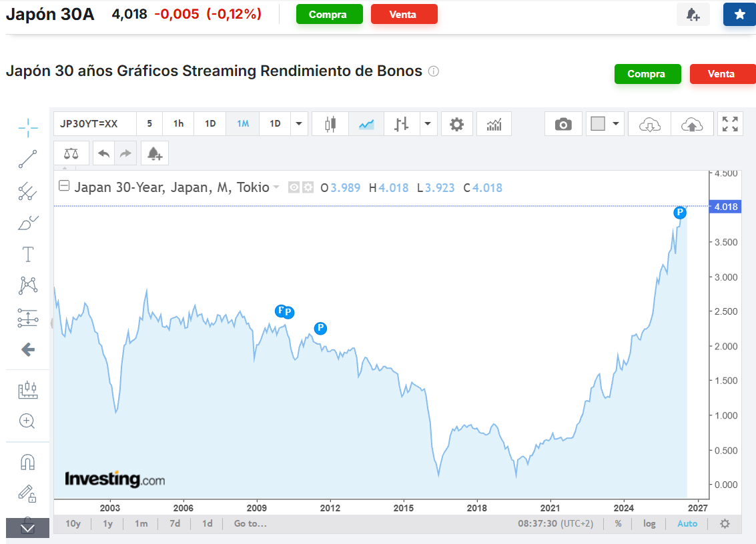Viewport: 756px width, 544px height.
Task: Toggle log scale mode
Action: coord(649,523)
